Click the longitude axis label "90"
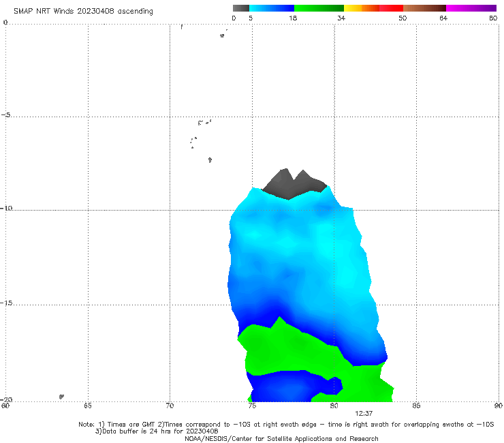This screenshot has height=443, width=504. 499,406
